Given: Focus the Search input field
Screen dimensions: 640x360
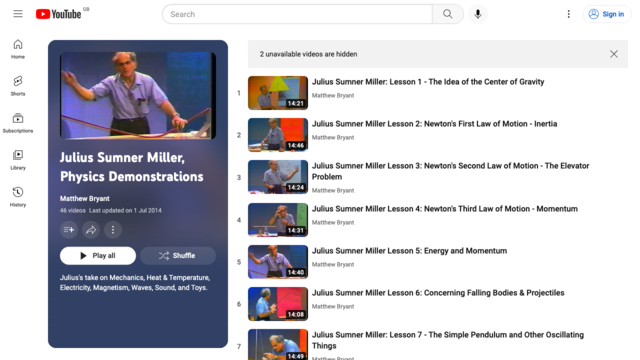Looking at the screenshot, I should [x=297, y=14].
